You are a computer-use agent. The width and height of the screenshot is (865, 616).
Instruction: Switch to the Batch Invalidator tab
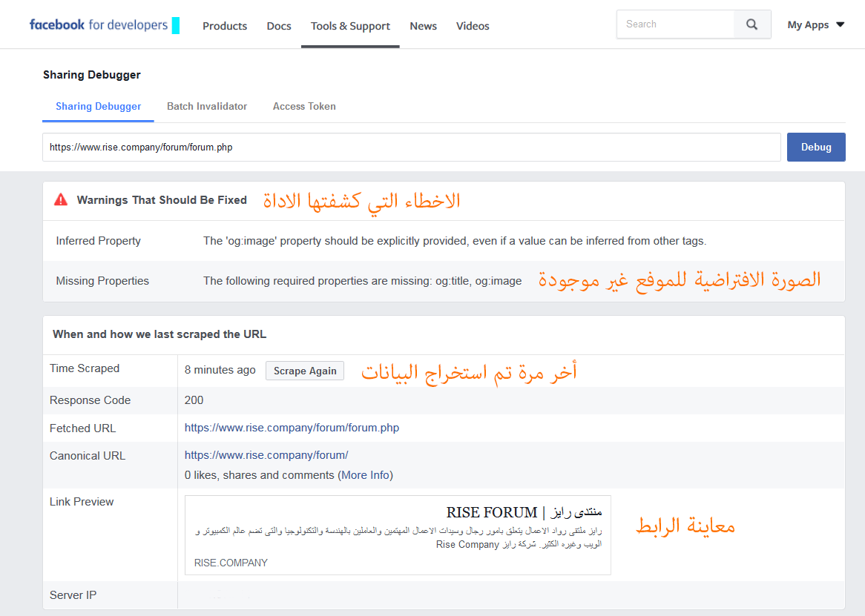pyautogui.click(x=207, y=106)
